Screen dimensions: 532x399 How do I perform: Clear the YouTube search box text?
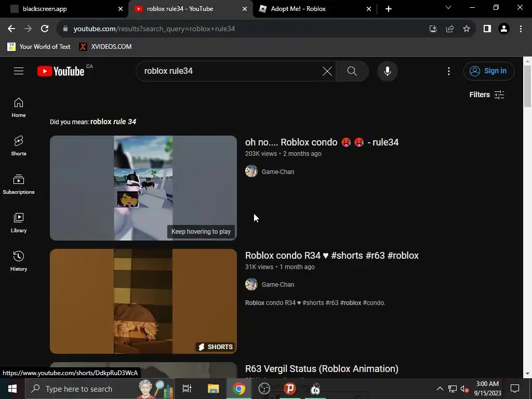coord(327,71)
